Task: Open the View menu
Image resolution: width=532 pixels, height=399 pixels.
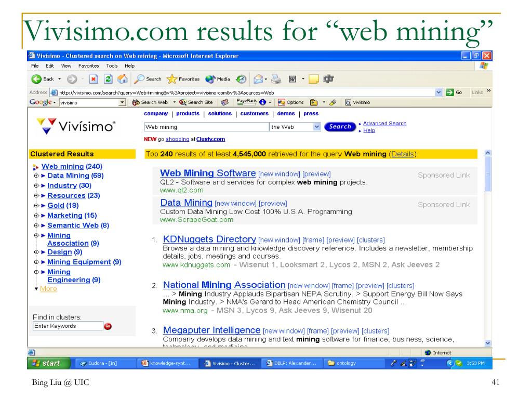Action: coord(66,66)
